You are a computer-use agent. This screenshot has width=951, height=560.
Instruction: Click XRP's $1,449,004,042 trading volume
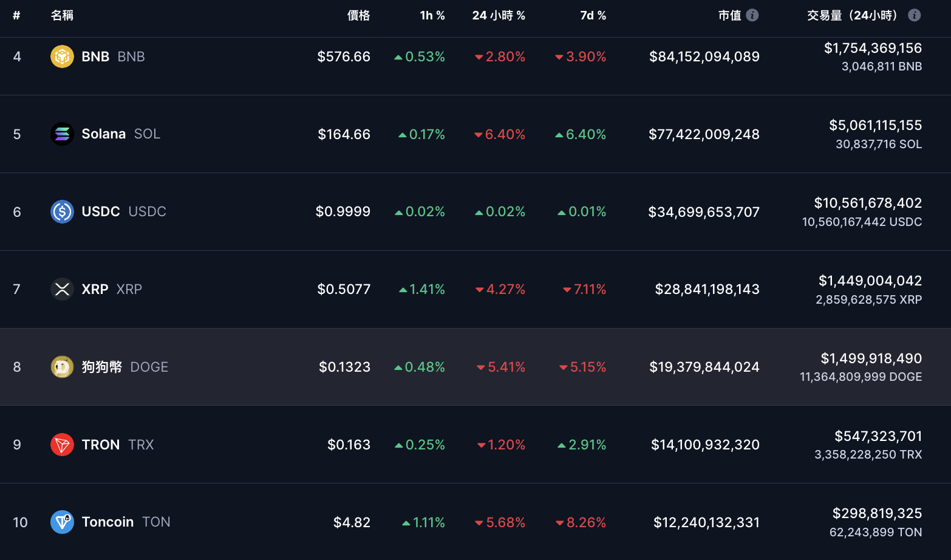(x=870, y=281)
